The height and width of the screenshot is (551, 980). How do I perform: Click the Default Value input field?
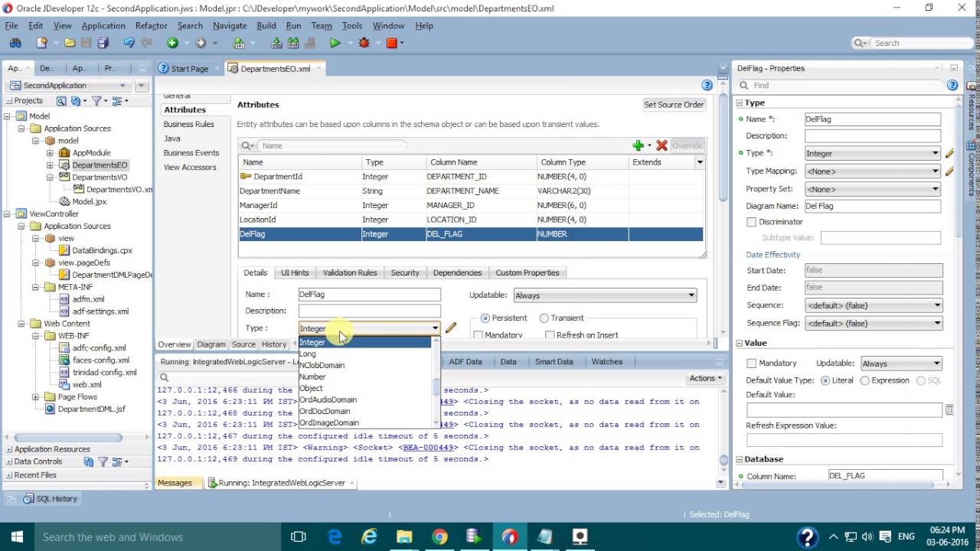coord(844,409)
